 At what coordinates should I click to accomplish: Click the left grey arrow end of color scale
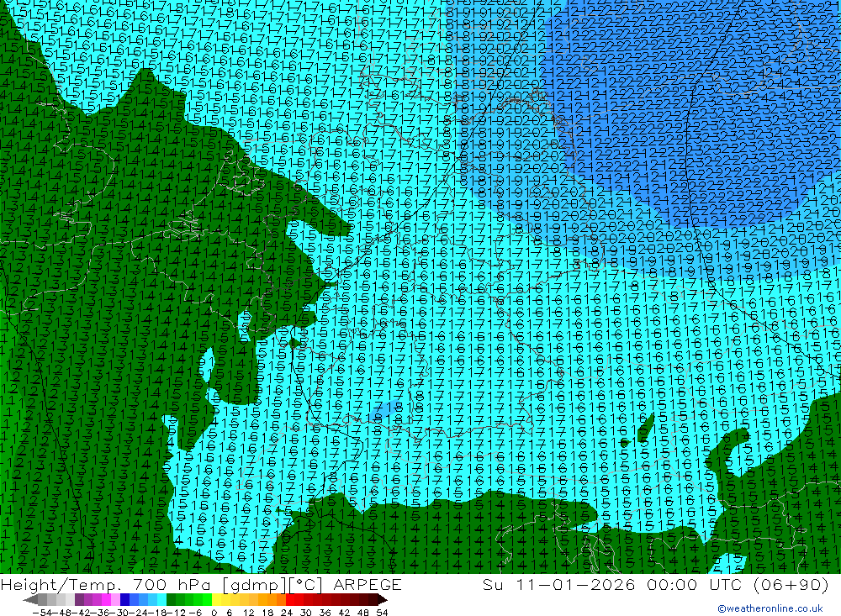point(30,600)
